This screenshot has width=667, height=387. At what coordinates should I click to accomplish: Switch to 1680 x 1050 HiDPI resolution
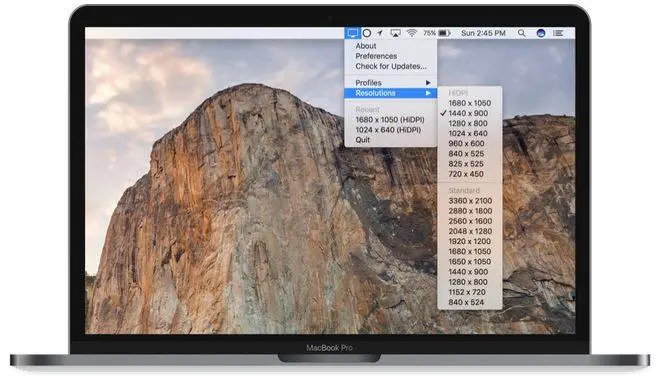pos(470,103)
